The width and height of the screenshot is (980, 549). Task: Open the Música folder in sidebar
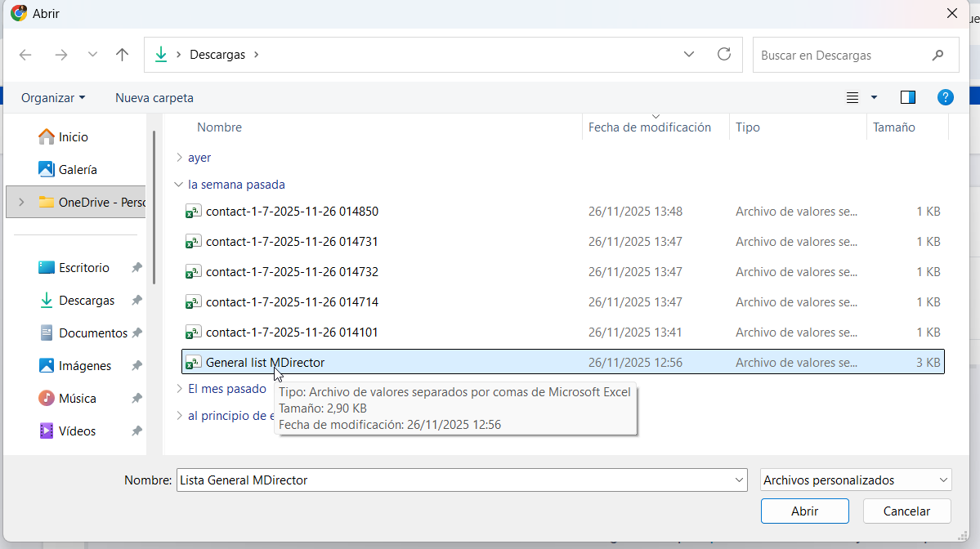click(77, 399)
